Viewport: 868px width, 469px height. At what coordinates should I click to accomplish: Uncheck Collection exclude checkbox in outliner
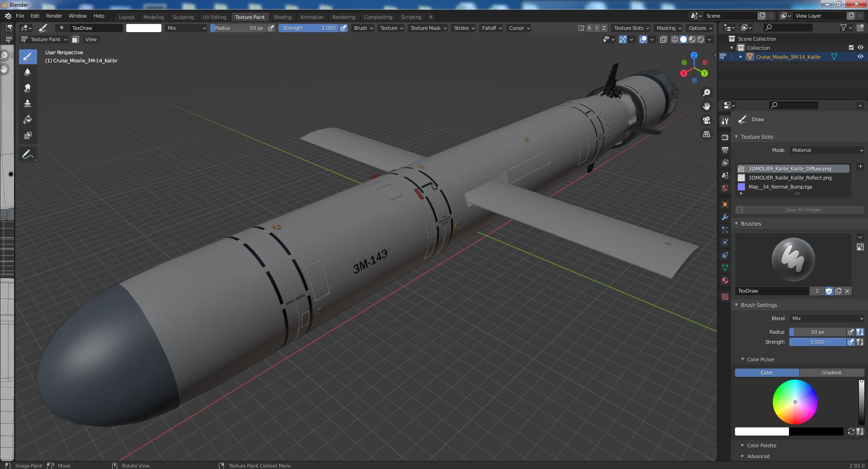(851, 47)
